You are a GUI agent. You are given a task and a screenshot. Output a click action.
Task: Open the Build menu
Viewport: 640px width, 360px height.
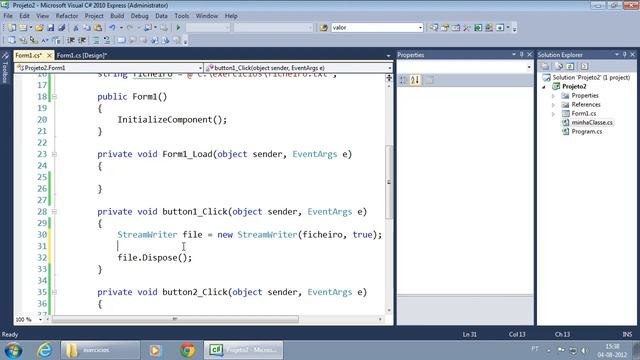[117, 16]
